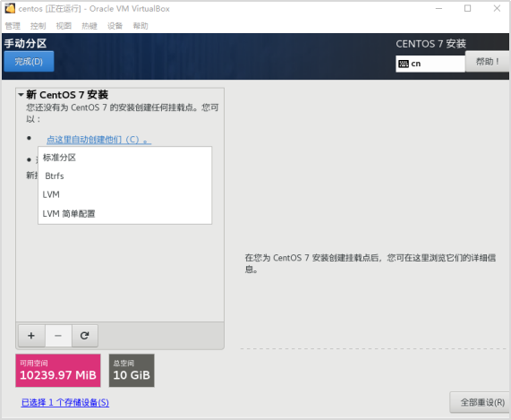Reload storage configuration with refresh icon
Viewport: 511px width, 420px height.
pos(85,336)
